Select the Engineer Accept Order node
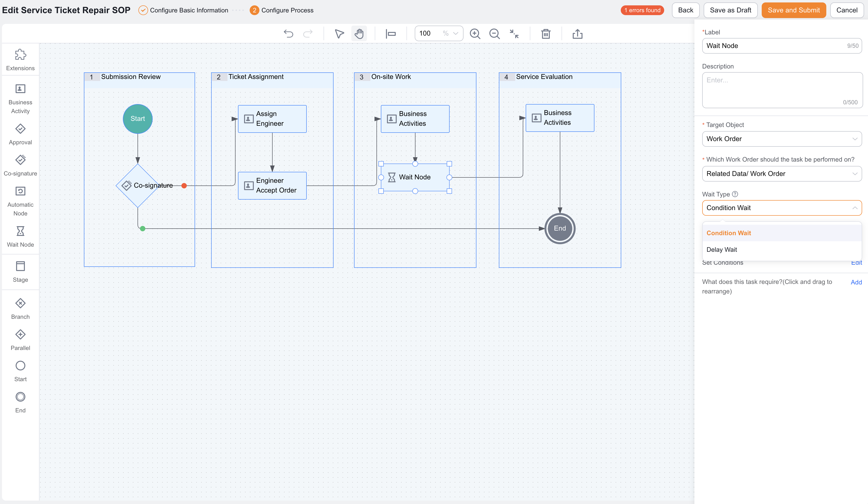This screenshot has height=504, width=868. point(272,185)
